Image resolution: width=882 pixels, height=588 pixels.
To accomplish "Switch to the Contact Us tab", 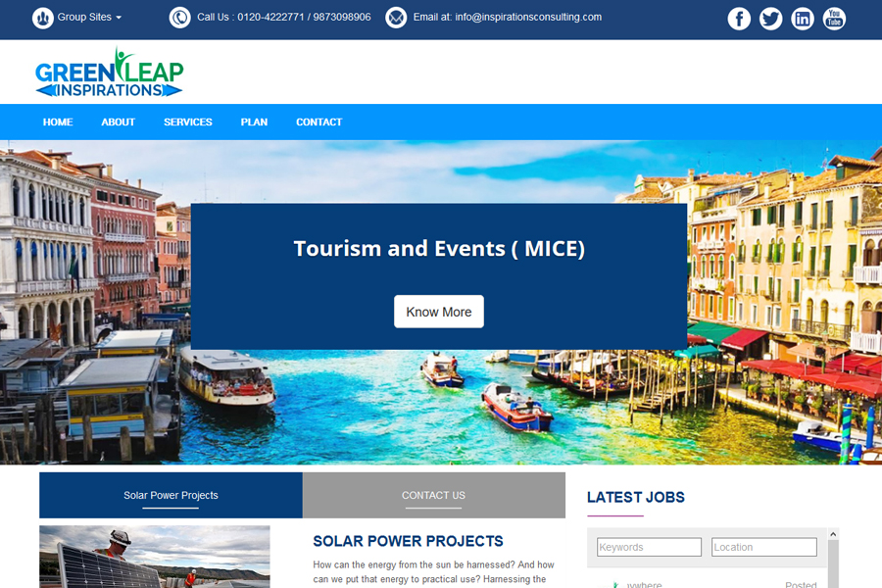I will click(433, 495).
